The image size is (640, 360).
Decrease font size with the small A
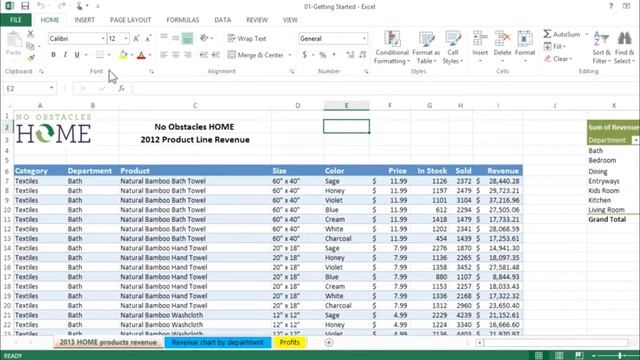tap(148, 38)
